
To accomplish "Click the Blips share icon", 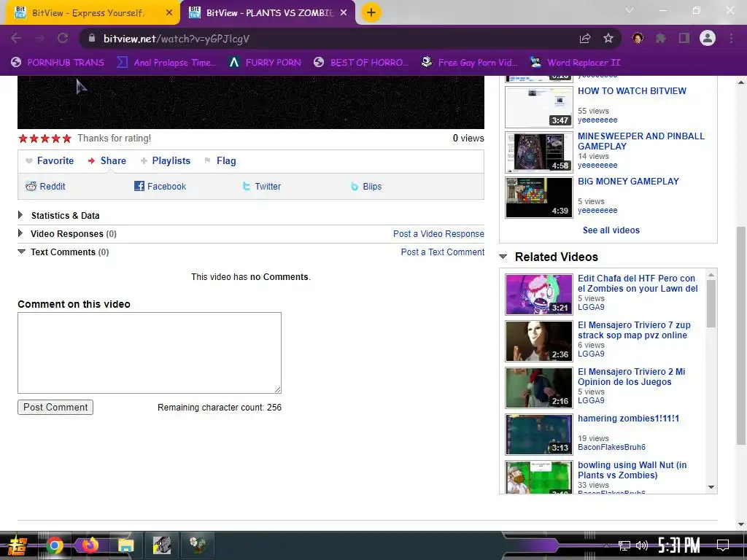I will [x=355, y=187].
